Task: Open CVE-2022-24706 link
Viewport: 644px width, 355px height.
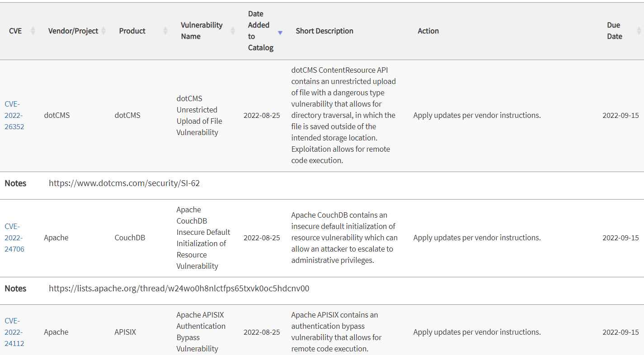Action: (14, 238)
